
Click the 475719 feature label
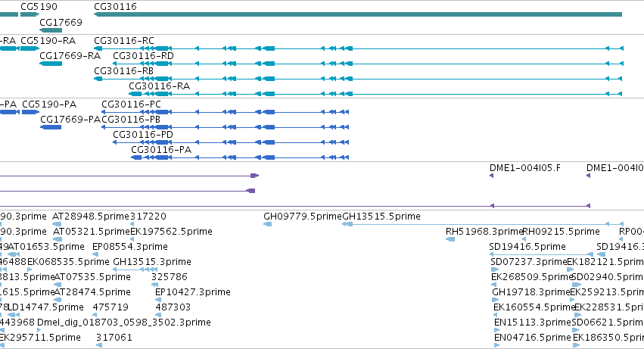[110, 307]
